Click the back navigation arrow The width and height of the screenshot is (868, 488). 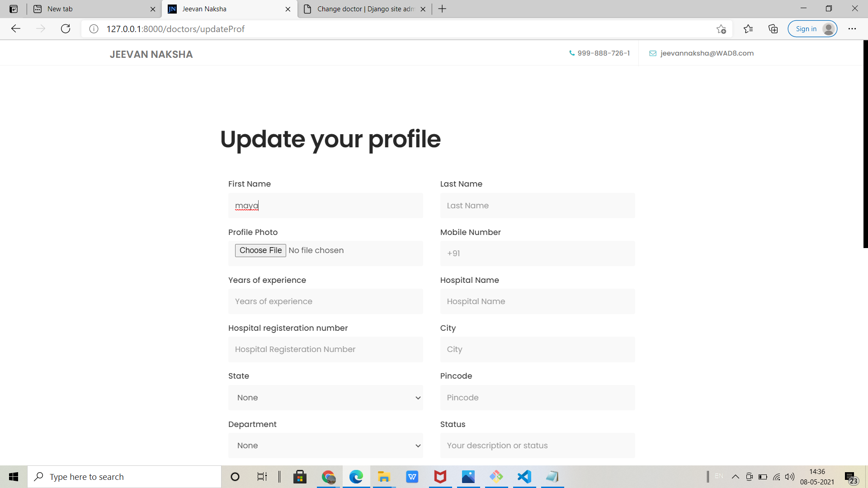(x=16, y=29)
